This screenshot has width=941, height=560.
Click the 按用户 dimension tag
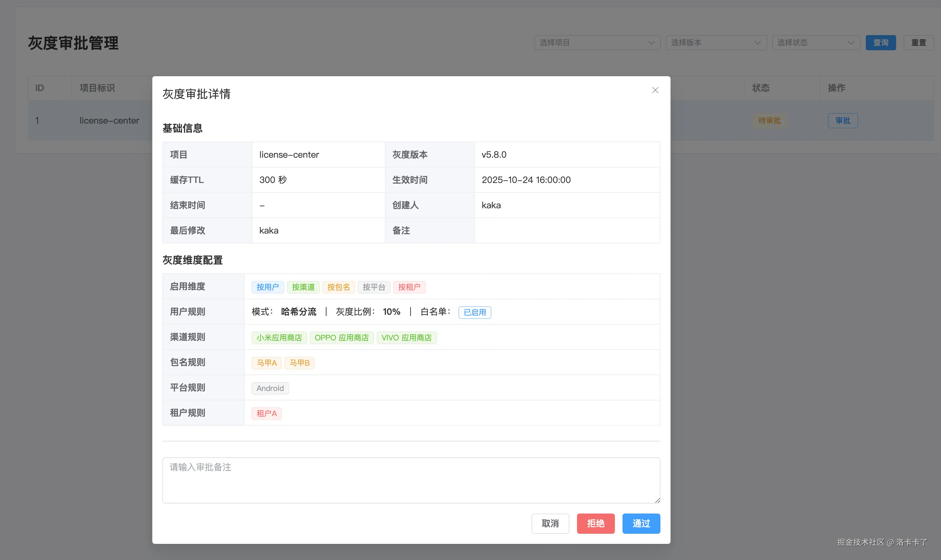[268, 287]
